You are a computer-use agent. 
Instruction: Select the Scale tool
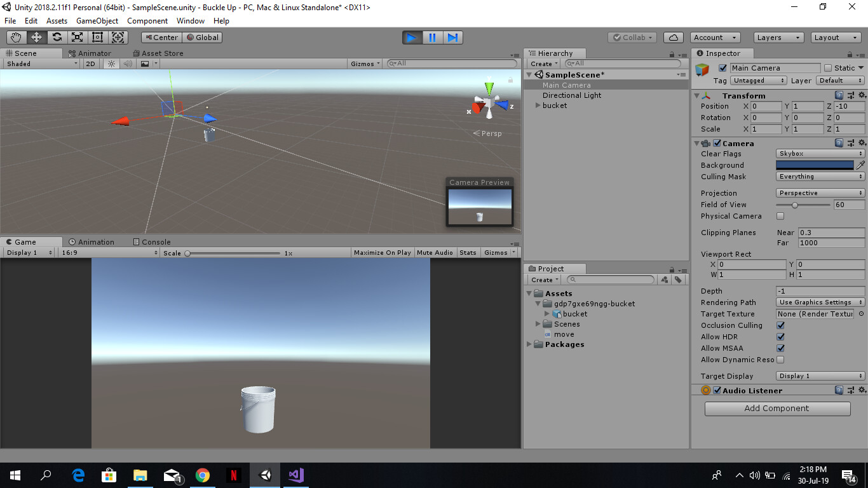point(77,37)
